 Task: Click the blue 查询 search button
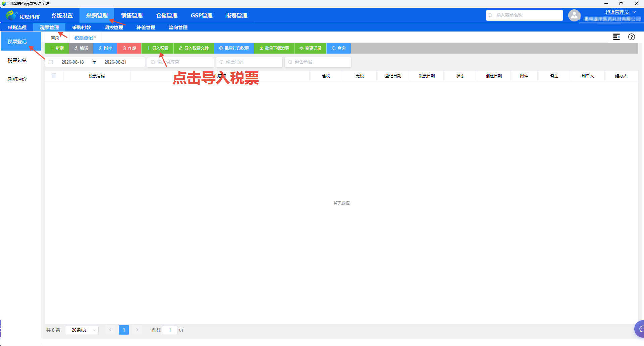click(x=339, y=48)
